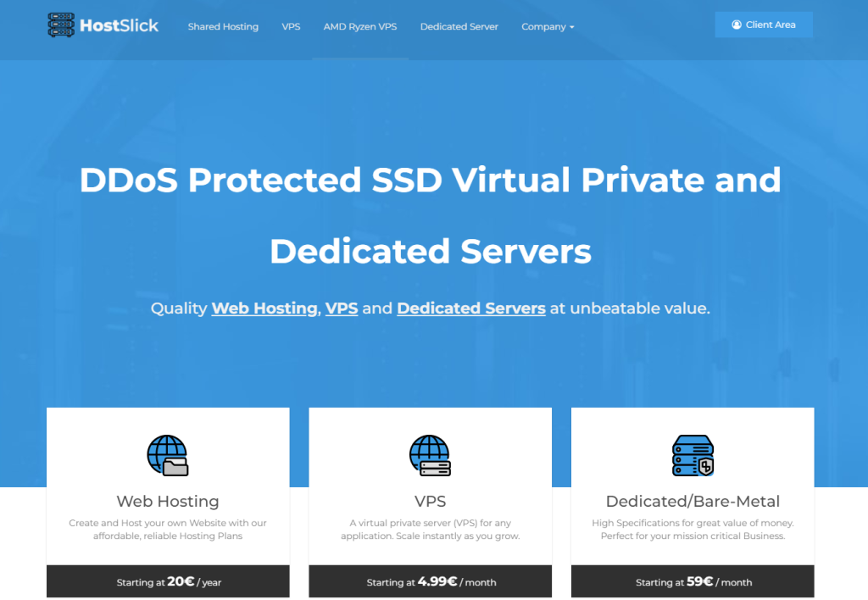The height and width of the screenshot is (600, 868).
Task: Go to AMD Ryzen VPS nav item
Action: 360,27
